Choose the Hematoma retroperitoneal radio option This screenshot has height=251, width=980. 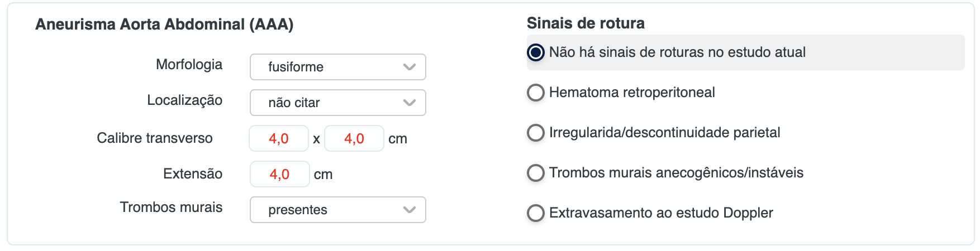coord(536,93)
